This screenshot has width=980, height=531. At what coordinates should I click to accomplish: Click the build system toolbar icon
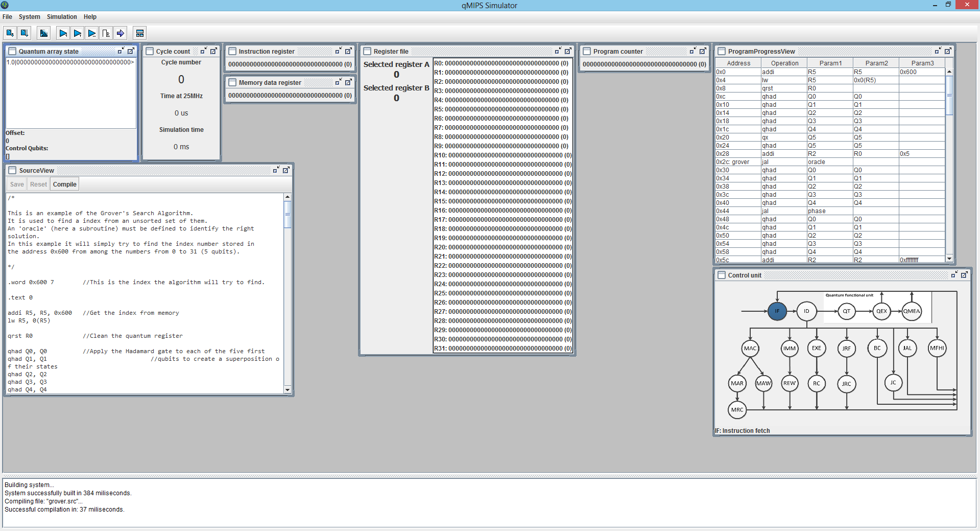[x=44, y=33]
